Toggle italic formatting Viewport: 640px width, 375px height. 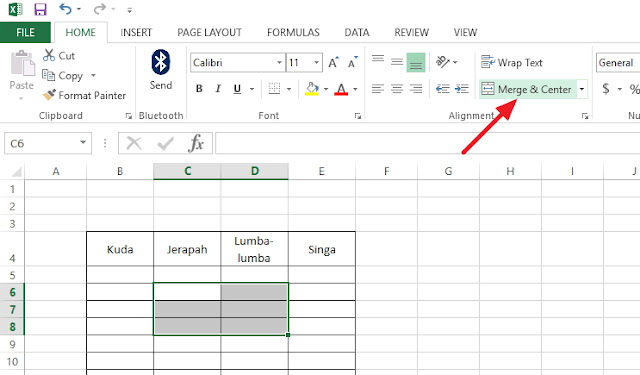218,89
